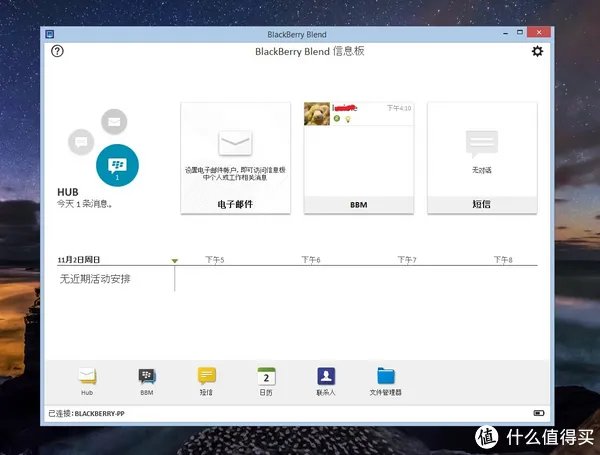Image resolution: width=600 pixels, height=455 pixels.
Task: Maximize the BlackBerry Blend window
Action: coord(520,33)
